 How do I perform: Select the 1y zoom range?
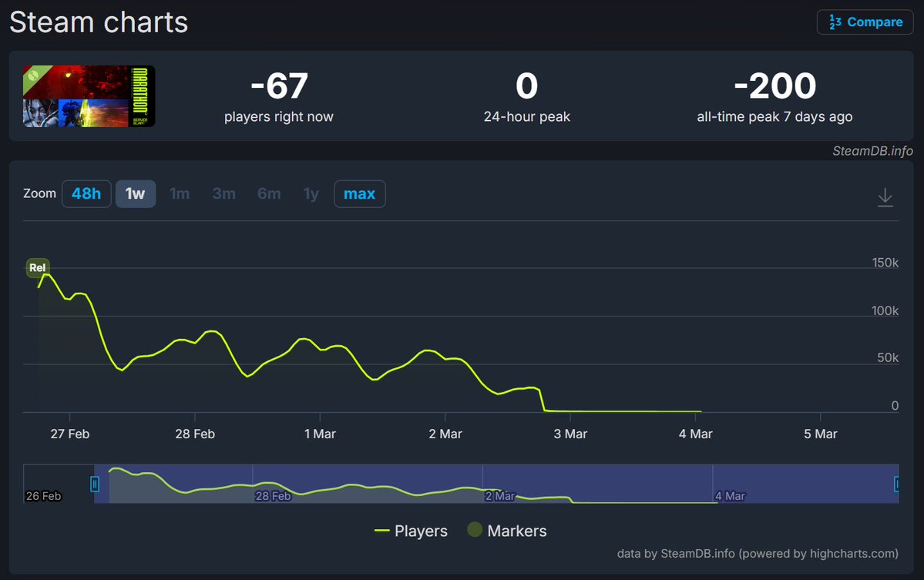pos(311,193)
